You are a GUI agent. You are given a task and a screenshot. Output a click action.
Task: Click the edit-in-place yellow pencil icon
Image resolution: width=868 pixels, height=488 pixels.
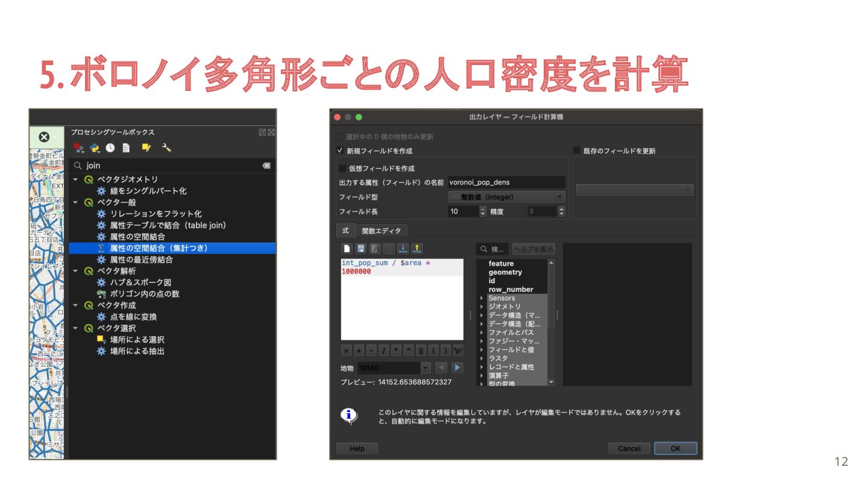pos(146,148)
